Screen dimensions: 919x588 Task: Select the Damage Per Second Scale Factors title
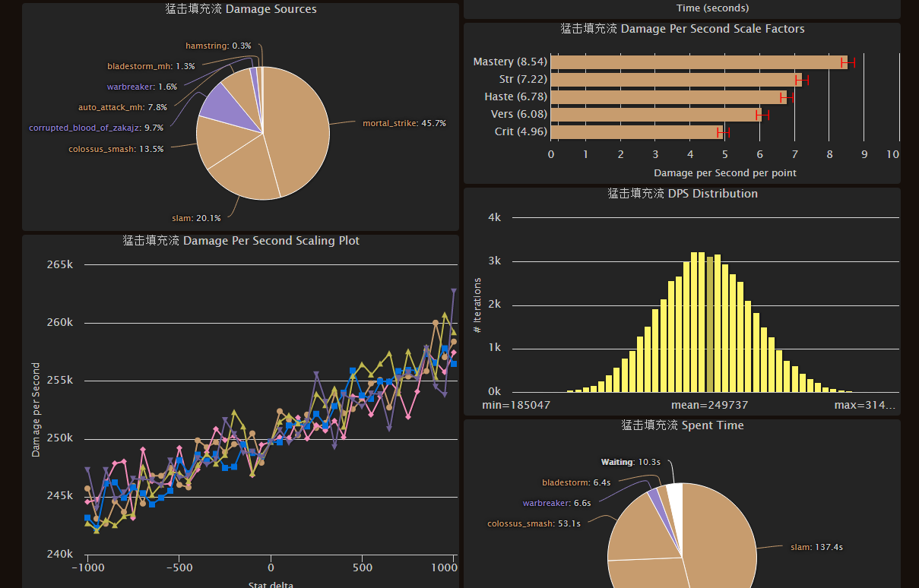(x=683, y=29)
